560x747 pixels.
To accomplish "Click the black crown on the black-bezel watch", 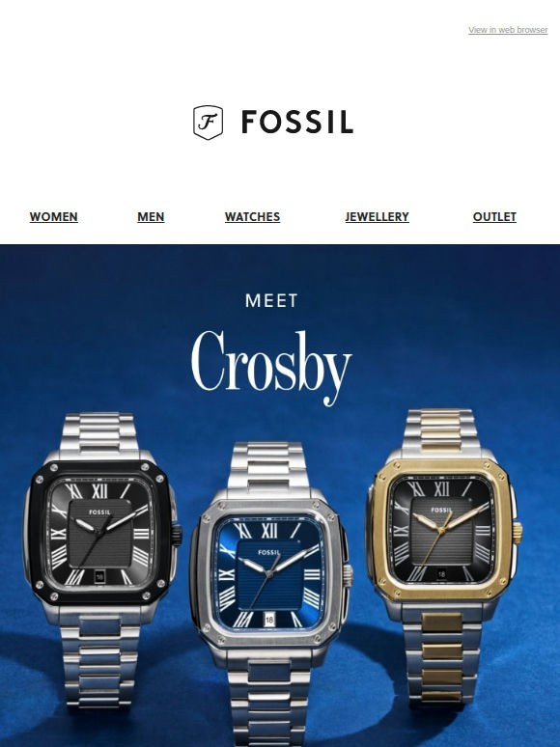I will pos(178,536).
